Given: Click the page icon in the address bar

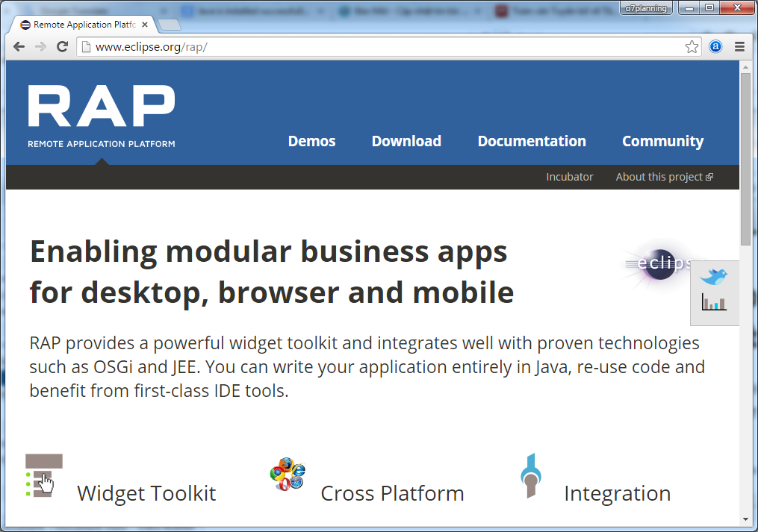Looking at the screenshot, I should [86, 47].
